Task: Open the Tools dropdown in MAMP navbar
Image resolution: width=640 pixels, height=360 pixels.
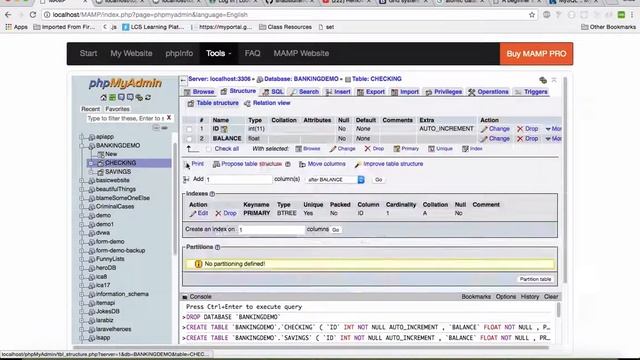Action: [x=218, y=53]
